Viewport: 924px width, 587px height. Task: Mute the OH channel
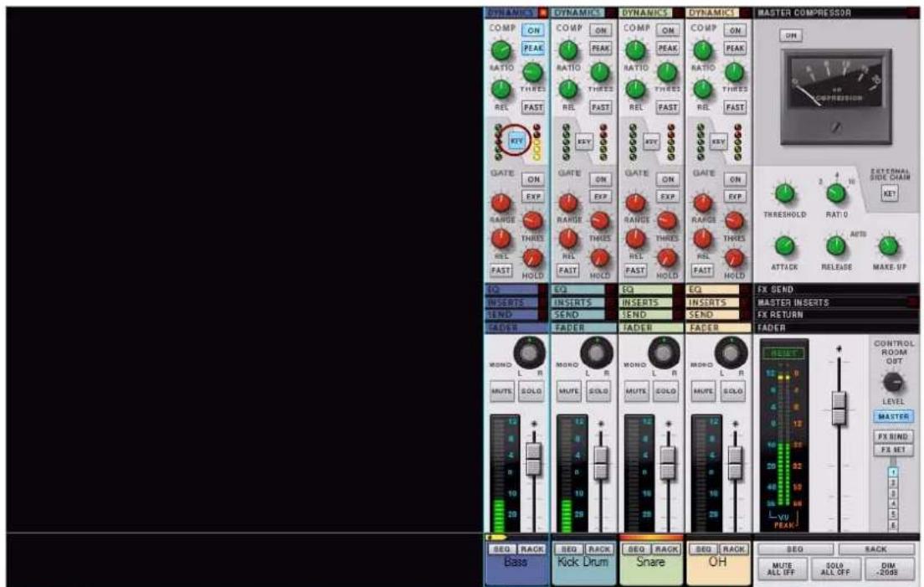pyautogui.click(x=704, y=391)
